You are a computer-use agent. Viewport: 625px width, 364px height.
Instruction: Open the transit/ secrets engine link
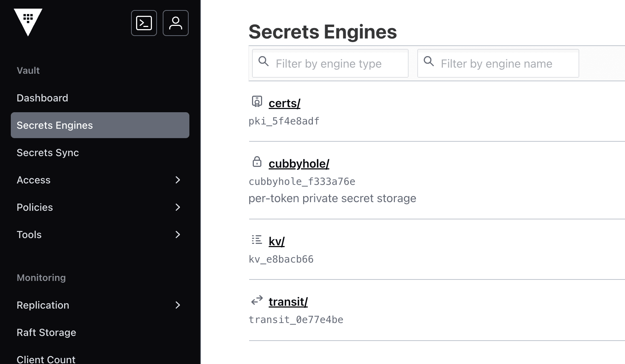(288, 302)
